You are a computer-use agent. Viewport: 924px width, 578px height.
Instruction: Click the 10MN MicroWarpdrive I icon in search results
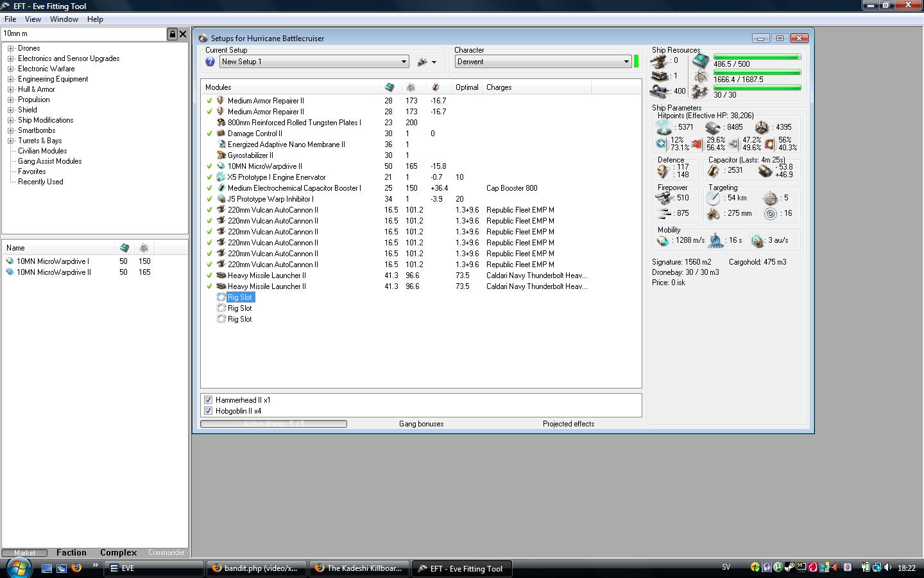tap(10, 261)
